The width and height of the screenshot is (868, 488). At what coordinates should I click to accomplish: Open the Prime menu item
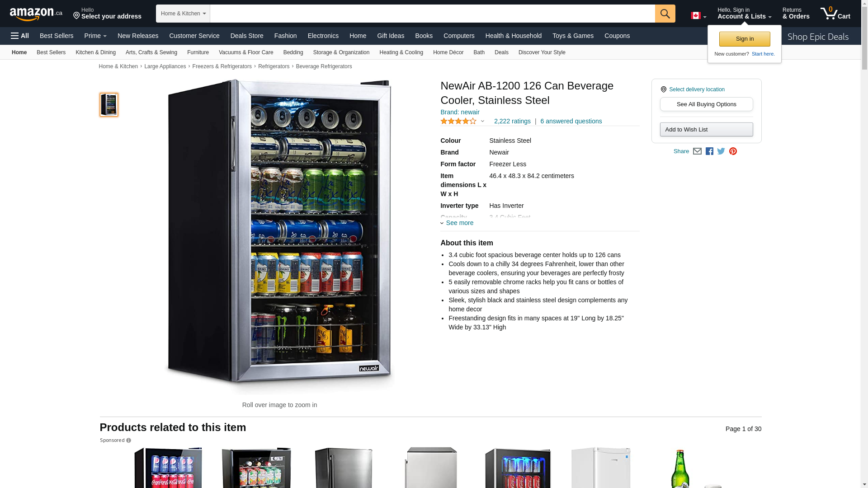point(95,36)
